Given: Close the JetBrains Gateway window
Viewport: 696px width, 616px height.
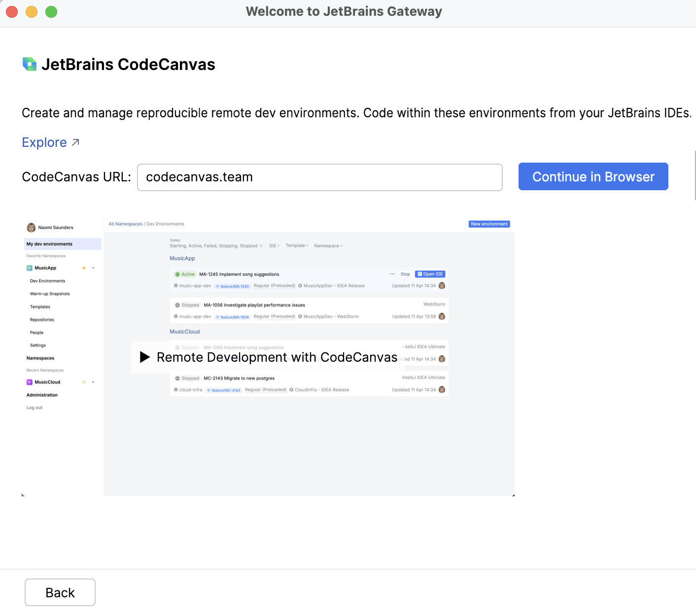Looking at the screenshot, I should pyautogui.click(x=12, y=11).
